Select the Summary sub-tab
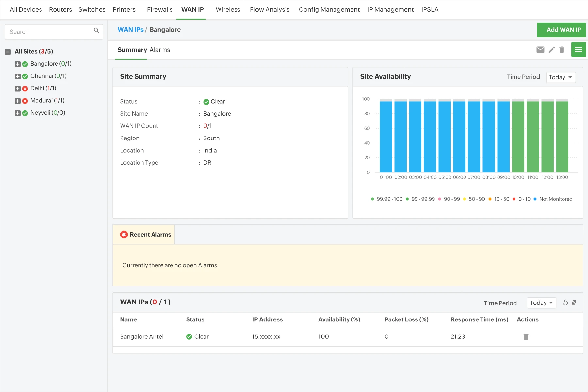The image size is (588, 392). coord(132,50)
